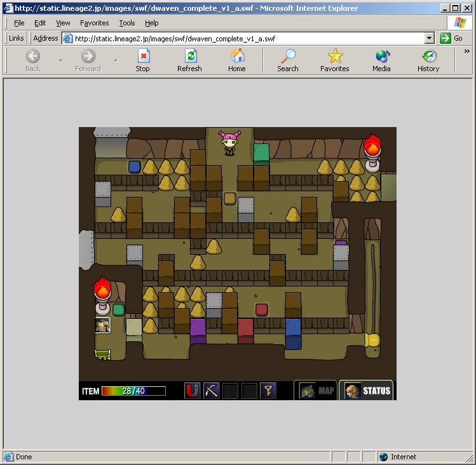476x465 pixels.
Task: Click the URL address field
Action: [249, 39]
